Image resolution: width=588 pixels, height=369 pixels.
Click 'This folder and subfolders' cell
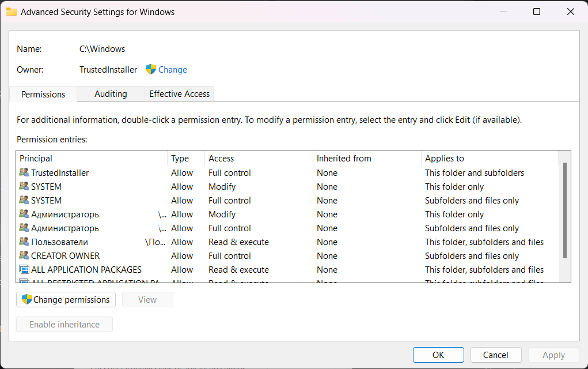point(475,172)
